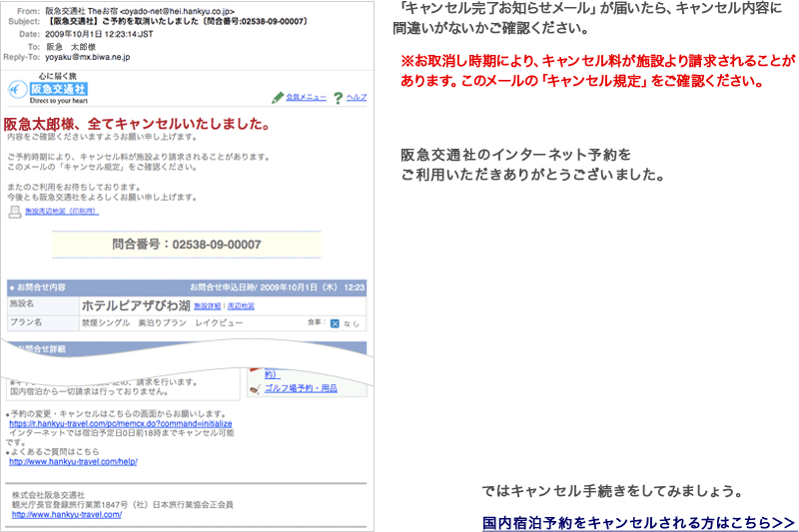
Task: Click the golf icon beside ゴルフ場予約
Action: [256, 389]
